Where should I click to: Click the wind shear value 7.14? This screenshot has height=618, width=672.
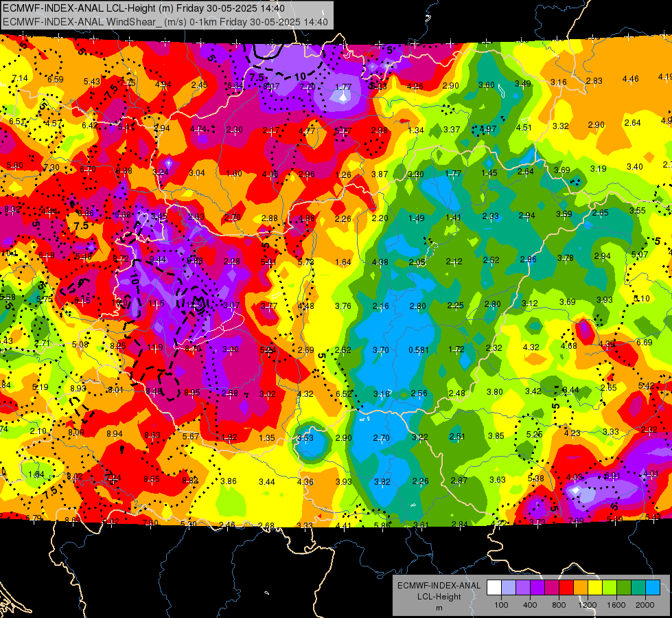click(20, 78)
